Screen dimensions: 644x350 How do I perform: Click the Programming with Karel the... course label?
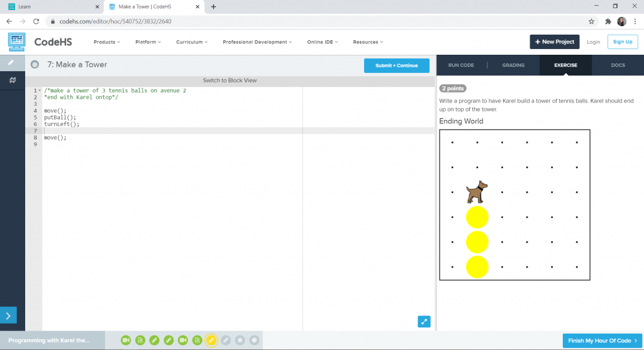(49, 340)
